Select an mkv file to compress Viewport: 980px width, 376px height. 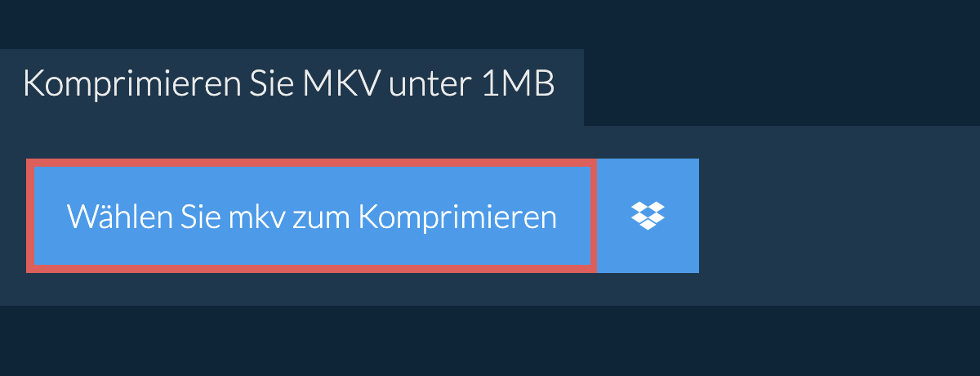point(312,216)
